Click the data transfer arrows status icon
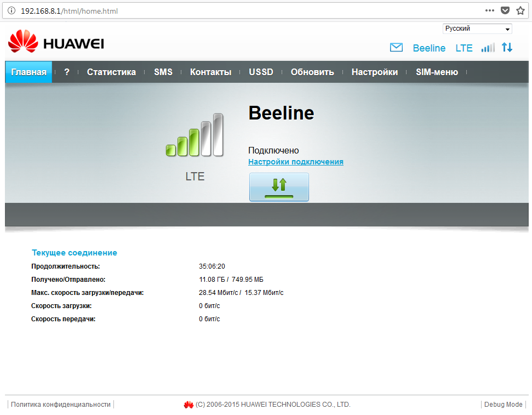The height and width of the screenshot is (415, 532). (507, 48)
